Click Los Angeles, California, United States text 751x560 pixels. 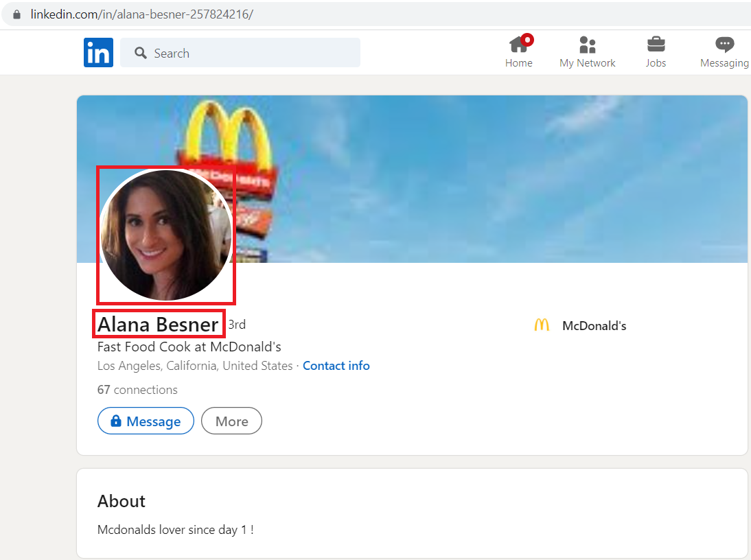195,366
